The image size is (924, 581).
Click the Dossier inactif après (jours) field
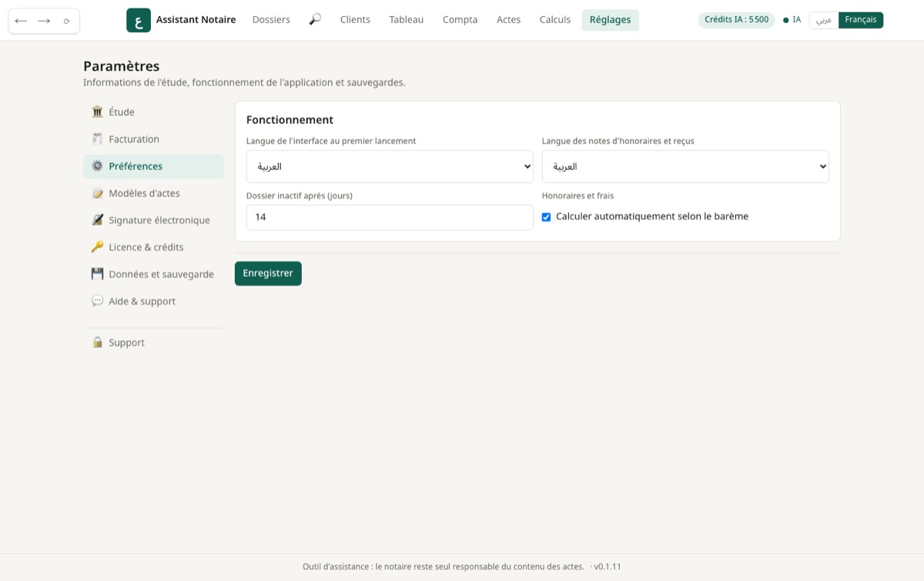click(x=390, y=217)
